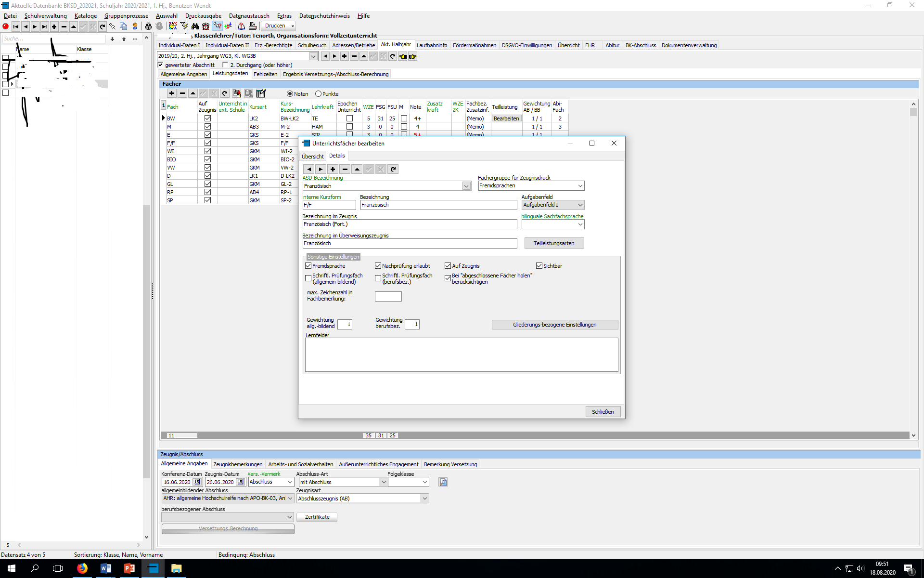The width and height of the screenshot is (924, 578).
Task: Click the red record circle in main toolbar
Action: coord(6,26)
